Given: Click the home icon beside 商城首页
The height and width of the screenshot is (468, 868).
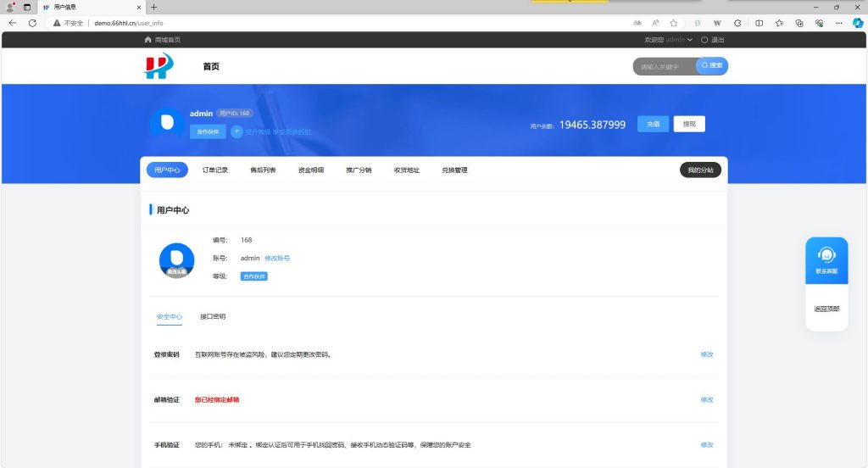Looking at the screenshot, I should pyautogui.click(x=147, y=40).
